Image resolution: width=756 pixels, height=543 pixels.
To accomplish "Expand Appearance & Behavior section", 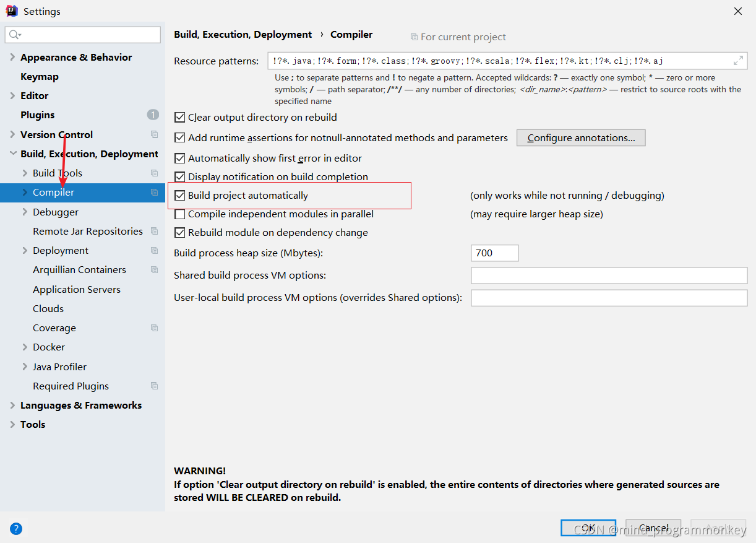I will [x=13, y=57].
